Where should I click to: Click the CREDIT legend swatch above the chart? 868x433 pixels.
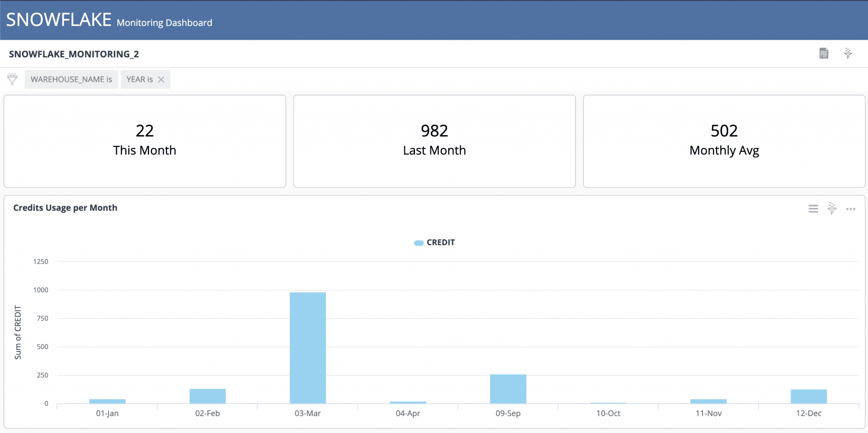pyautogui.click(x=419, y=242)
